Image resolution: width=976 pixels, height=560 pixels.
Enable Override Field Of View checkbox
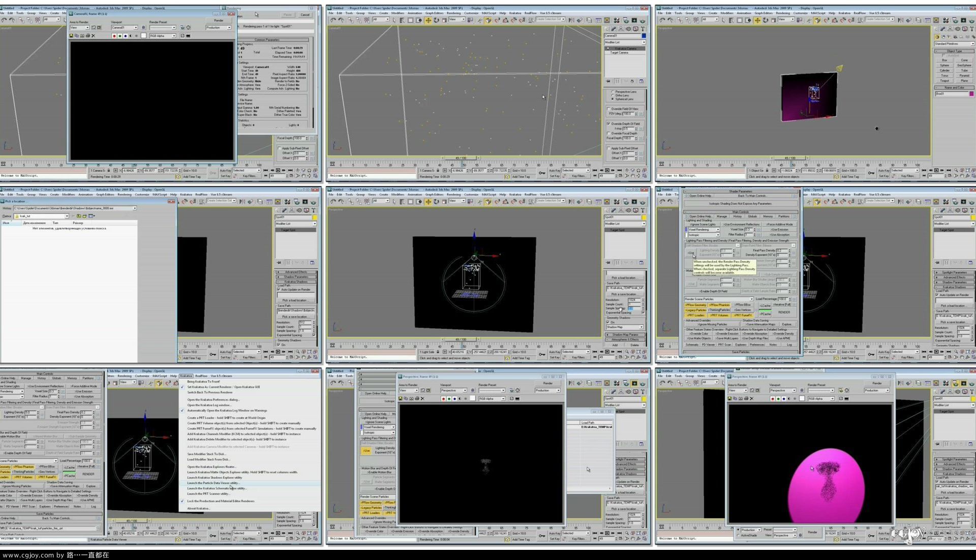coord(608,109)
